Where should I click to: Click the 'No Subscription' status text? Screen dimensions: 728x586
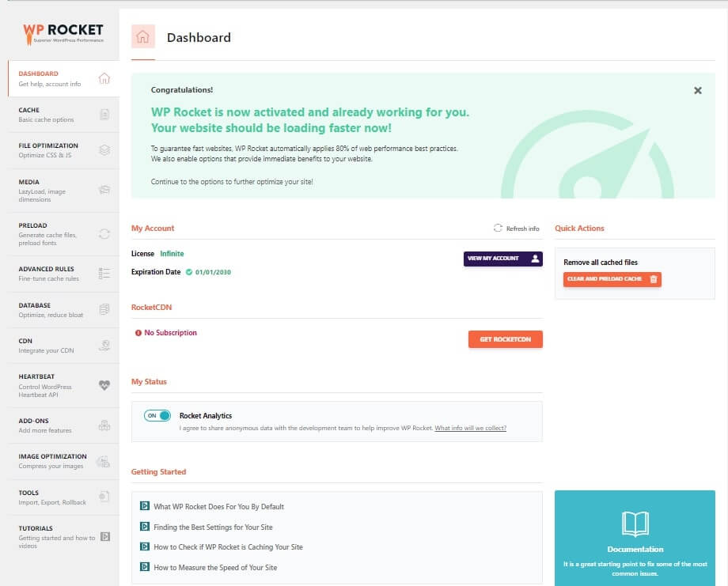pos(170,333)
